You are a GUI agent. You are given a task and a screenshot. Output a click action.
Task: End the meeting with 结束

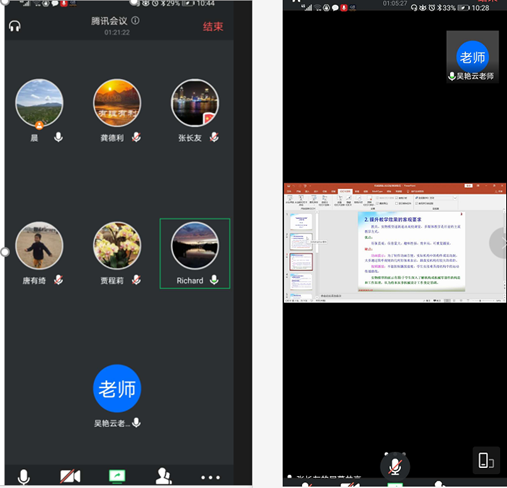(213, 27)
